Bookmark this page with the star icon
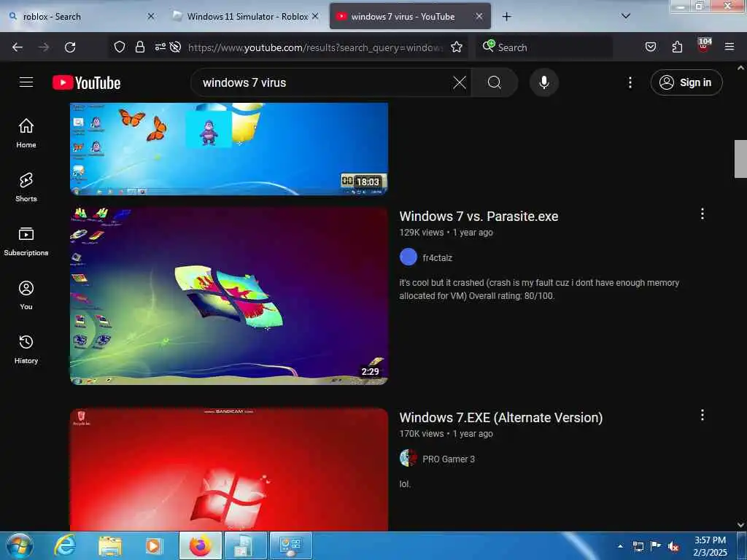This screenshot has width=747, height=560. pos(457,47)
